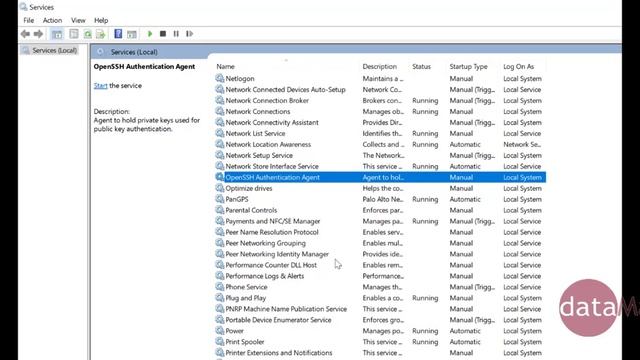Select Network Connection Broker service icon

point(220,100)
